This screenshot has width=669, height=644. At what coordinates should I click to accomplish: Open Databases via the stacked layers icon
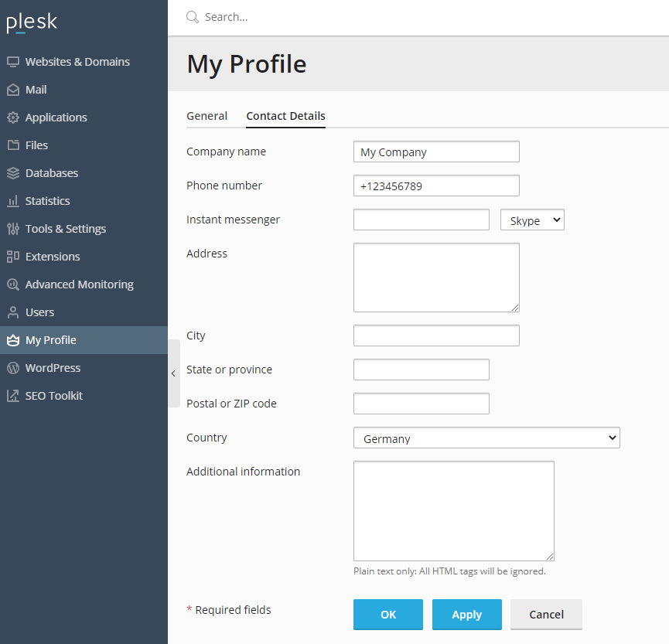(13, 173)
